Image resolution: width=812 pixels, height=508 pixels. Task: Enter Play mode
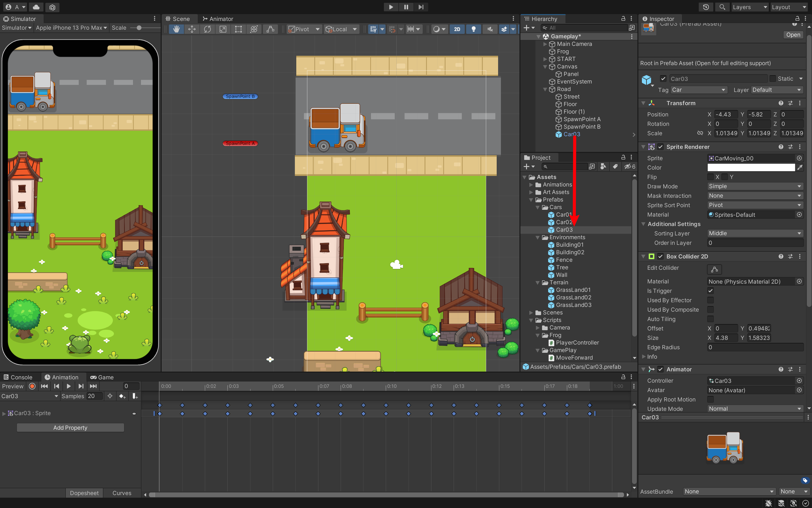[x=391, y=7]
